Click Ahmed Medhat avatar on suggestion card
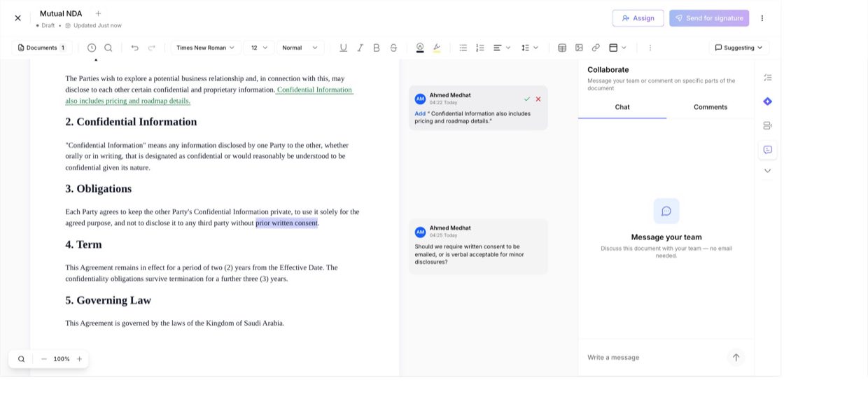Screen dimensions: 868x418 (x=420, y=99)
